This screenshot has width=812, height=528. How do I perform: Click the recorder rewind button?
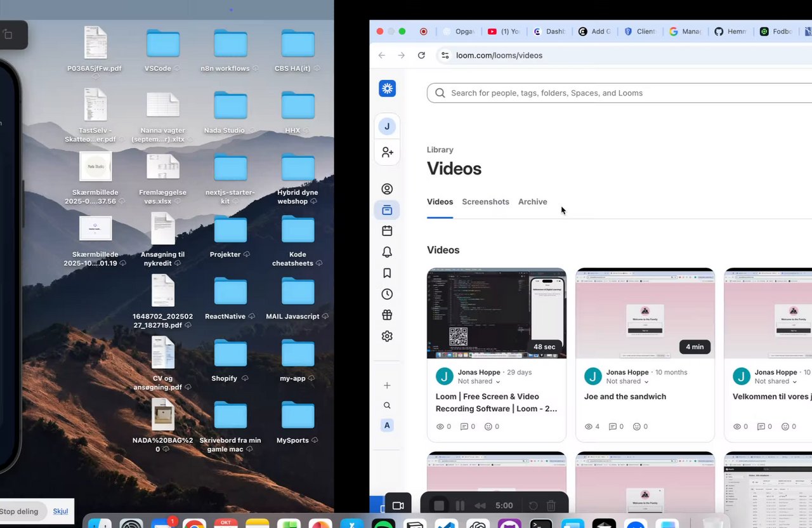(480, 506)
